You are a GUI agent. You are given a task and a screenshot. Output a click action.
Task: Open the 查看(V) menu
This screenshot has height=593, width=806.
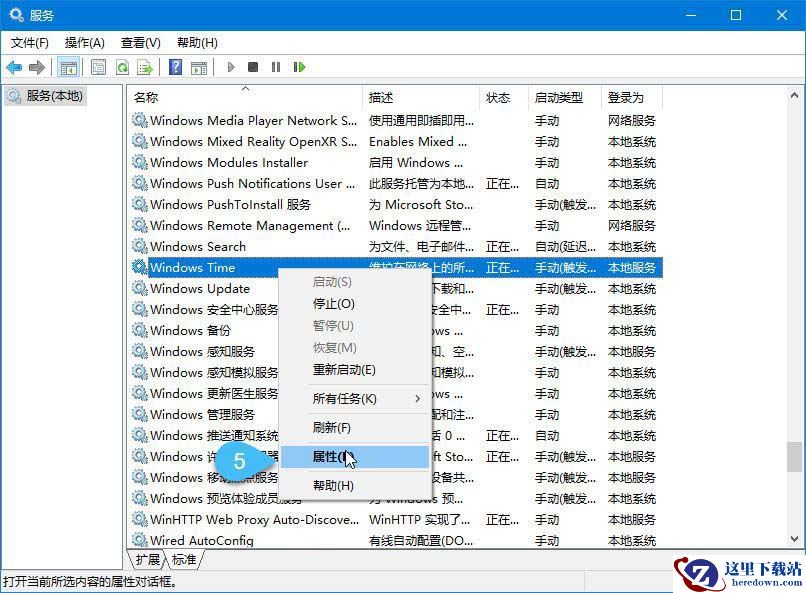[140, 43]
